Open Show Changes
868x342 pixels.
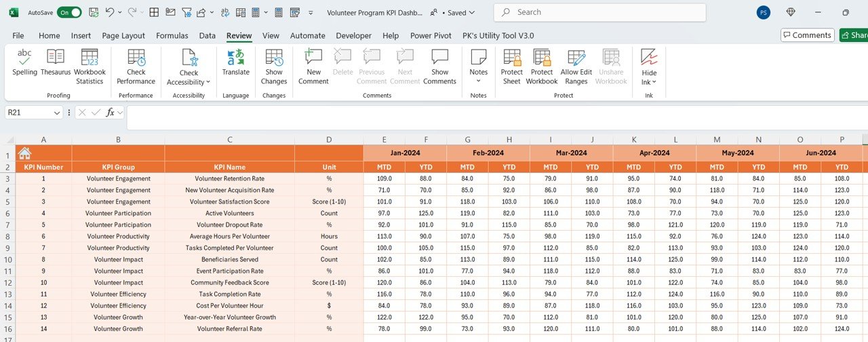(274, 66)
